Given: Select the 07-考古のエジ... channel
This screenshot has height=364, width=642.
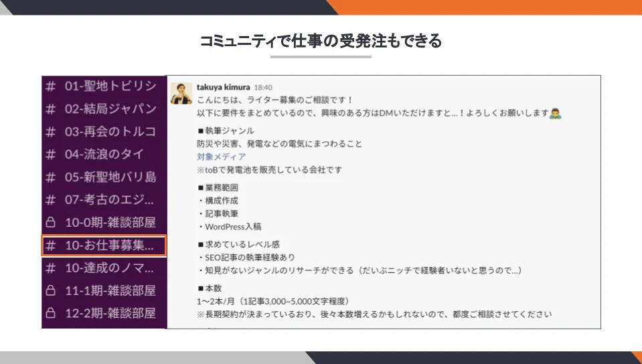Looking at the screenshot, I should [x=104, y=200].
